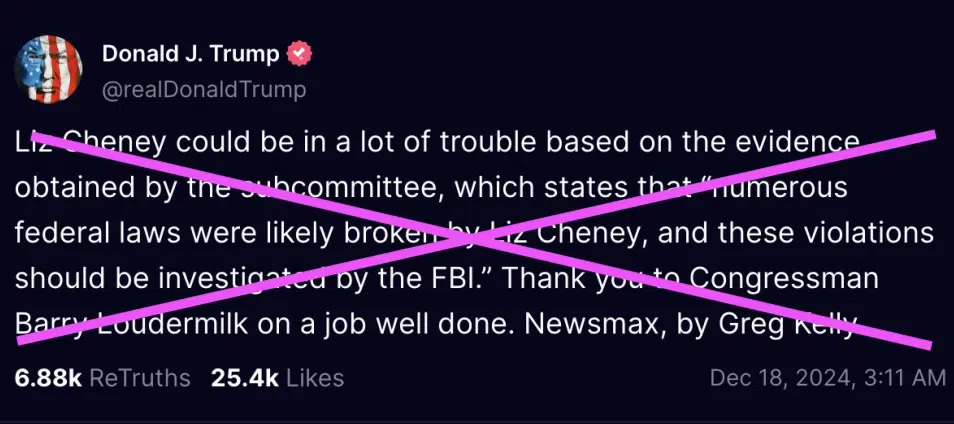Screen dimensions: 954x424
Task: Click the red verified checkmark badge
Action: click(299, 54)
